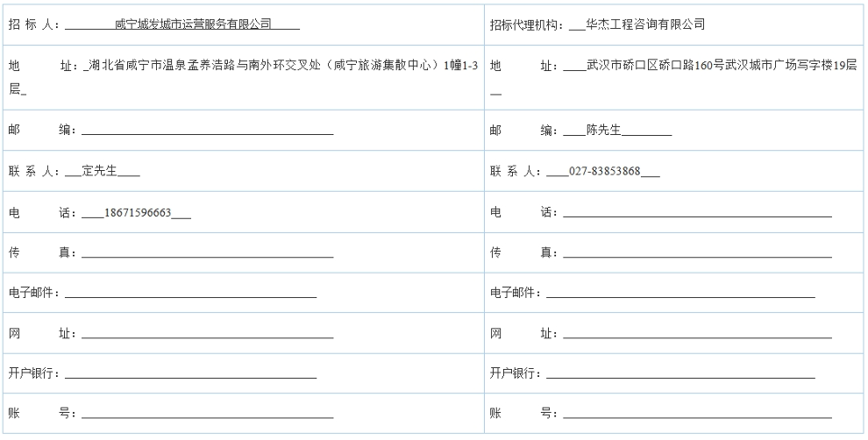
Task: Click the agency's blank 电话 line
Action: 697,212
